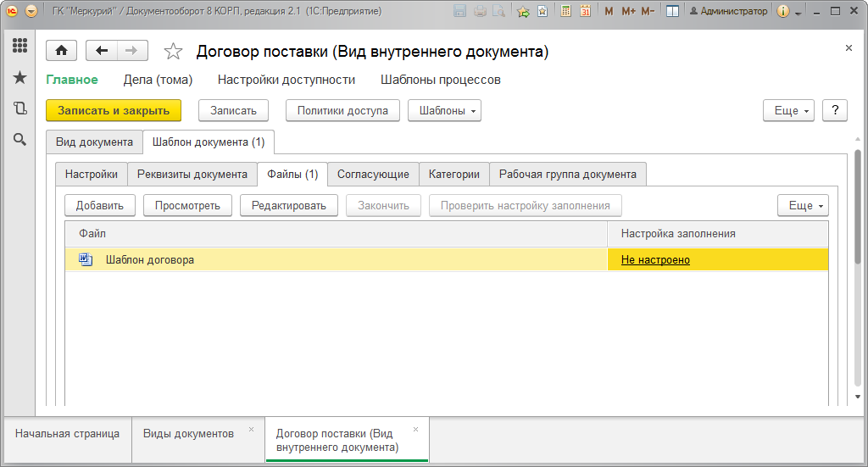Open Настройки доступности section
Image resolution: width=868 pixels, height=467 pixels.
[287, 80]
